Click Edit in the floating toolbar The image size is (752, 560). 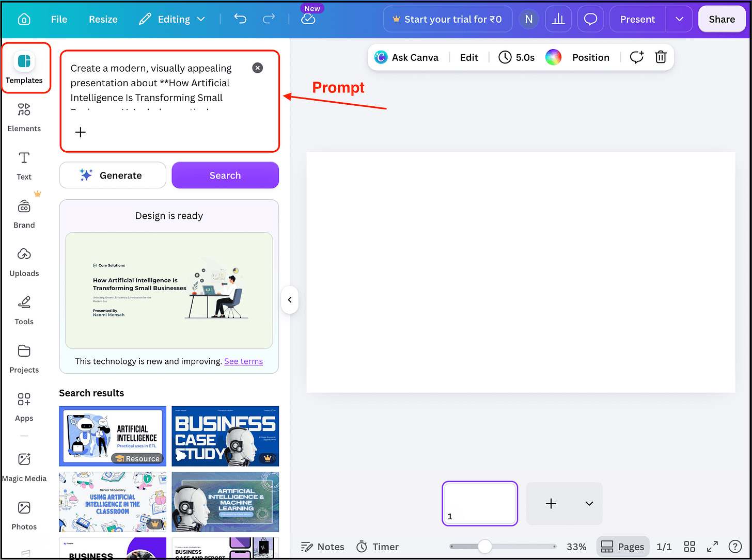[469, 57]
